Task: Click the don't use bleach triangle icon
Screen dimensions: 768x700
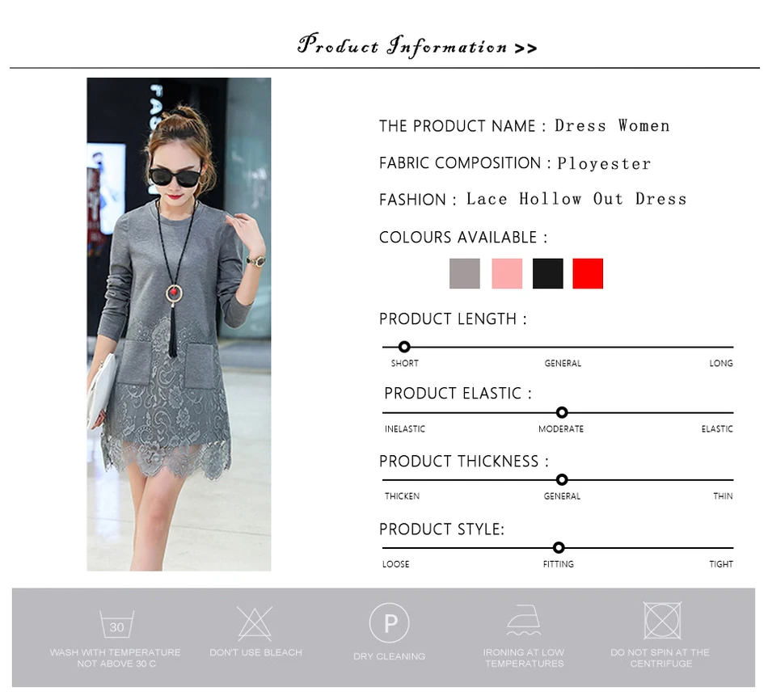Action: 255,623
